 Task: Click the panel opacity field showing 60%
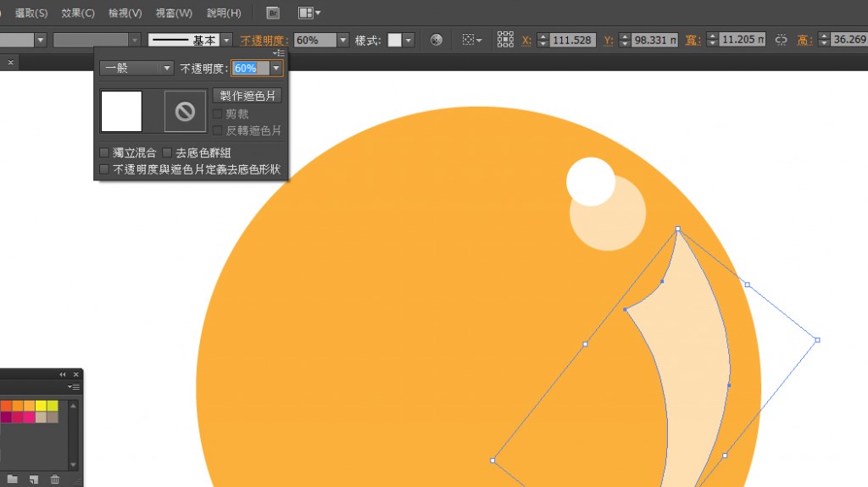[251, 68]
